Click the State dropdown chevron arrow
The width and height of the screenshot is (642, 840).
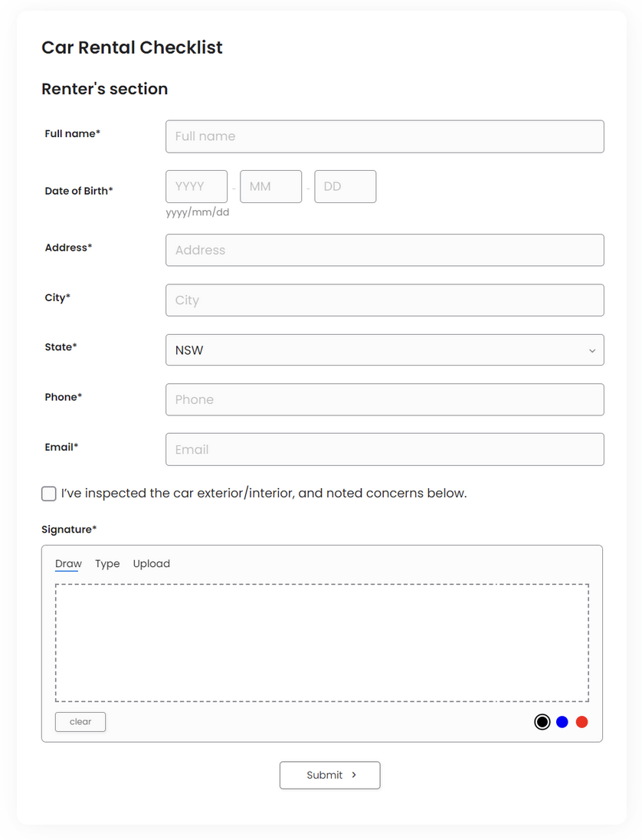[x=591, y=351]
